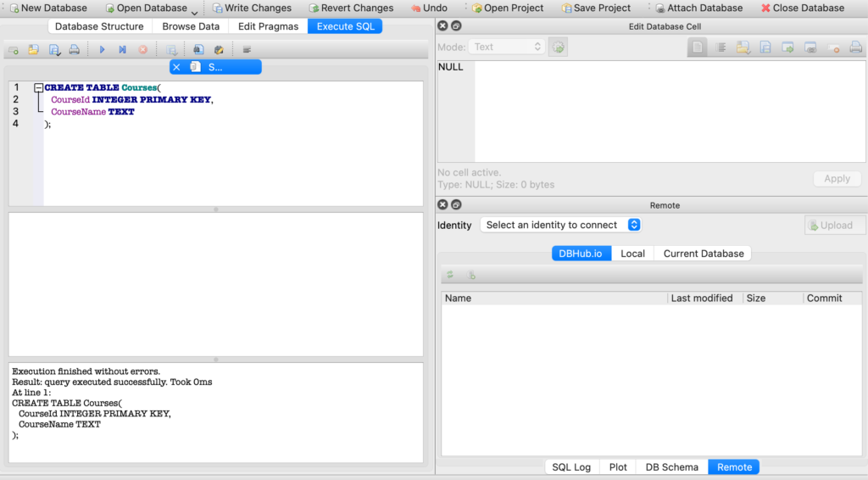Click Attach Database in main toolbar
The width and height of the screenshot is (868, 480).
pyautogui.click(x=698, y=8)
